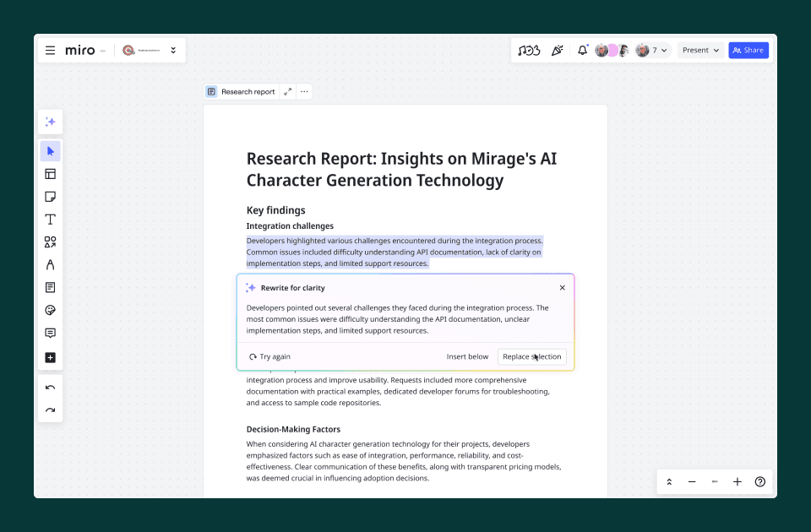
Task: Select the Text tool
Action: point(50,220)
